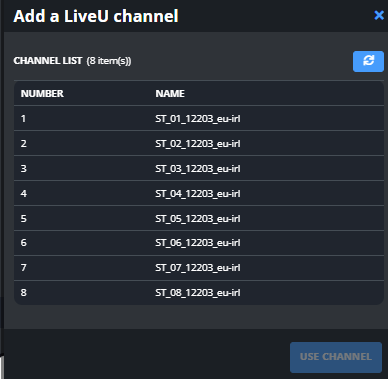Select channel ST_07_12203_eu-irl
Screen dimensions: 388x379
pyautogui.click(x=199, y=268)
